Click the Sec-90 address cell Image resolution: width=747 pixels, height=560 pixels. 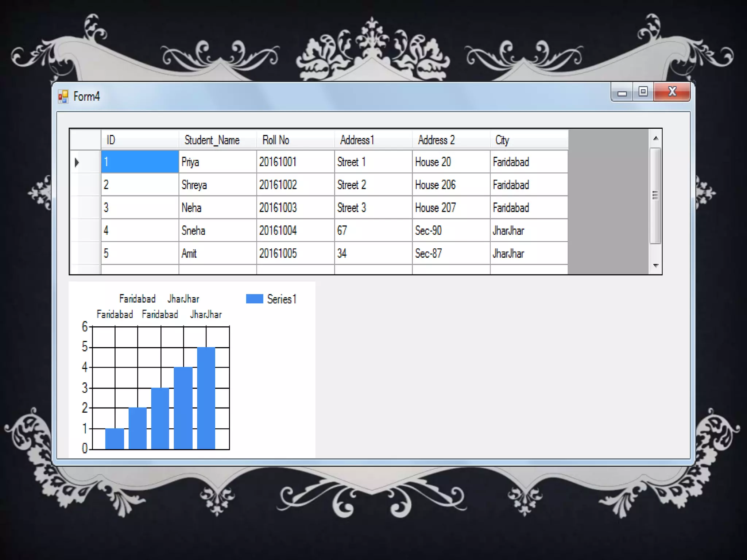(451, 230)
